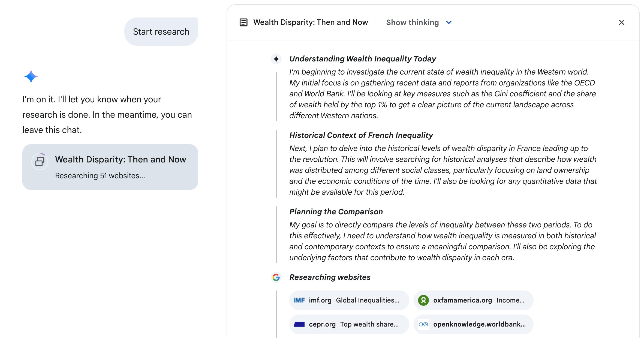644x338 pixels.
Task: Click the Researching 51 websites status text
Action: (100, 176)
